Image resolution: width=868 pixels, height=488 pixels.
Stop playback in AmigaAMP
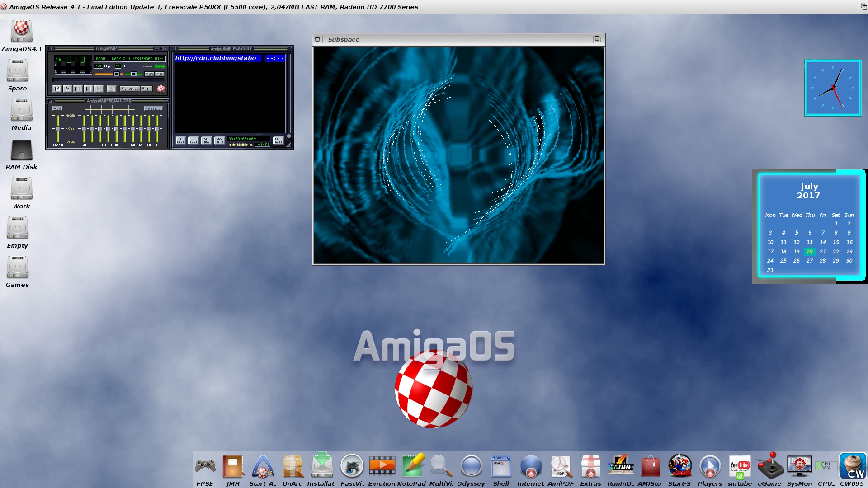click(88, 89)
